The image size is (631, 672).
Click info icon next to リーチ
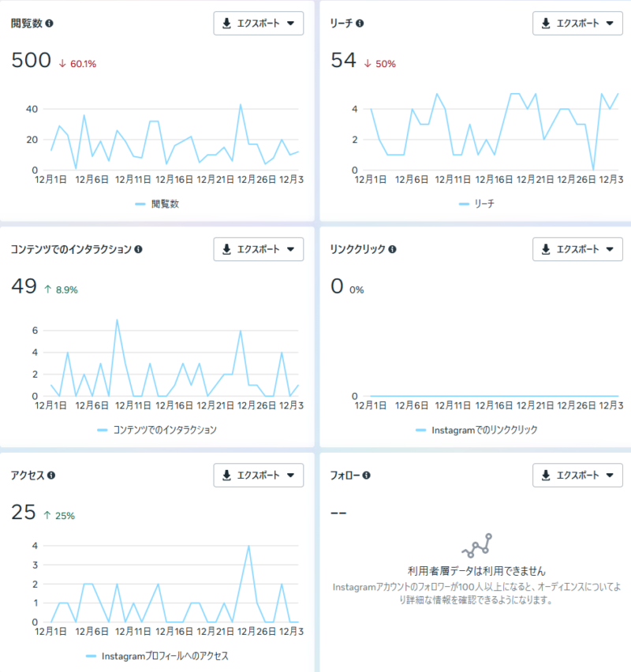[360, 24]
